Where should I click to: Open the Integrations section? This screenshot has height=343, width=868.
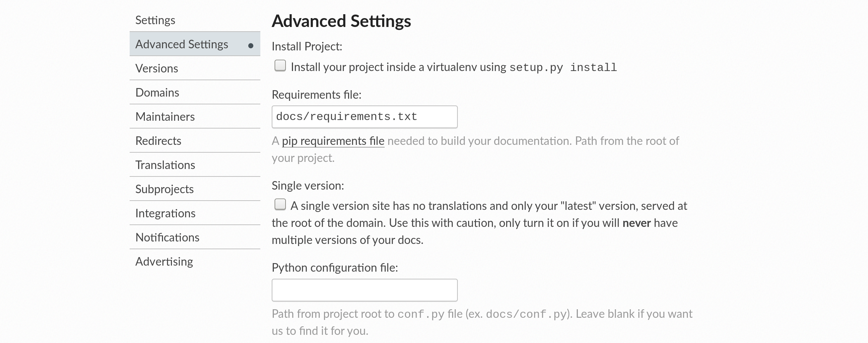165,213
